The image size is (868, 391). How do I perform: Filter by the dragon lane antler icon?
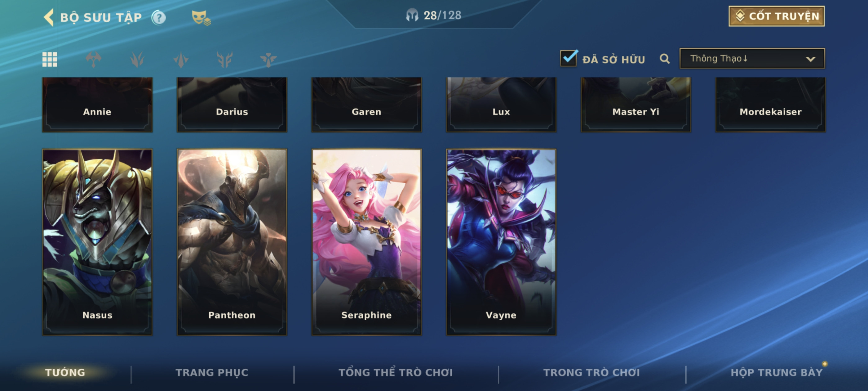225,60
